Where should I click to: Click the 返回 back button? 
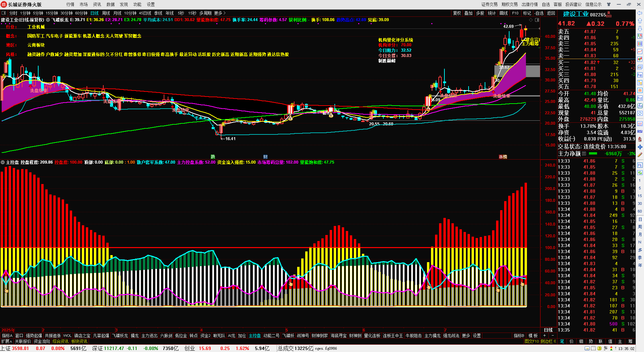point(551,13)
